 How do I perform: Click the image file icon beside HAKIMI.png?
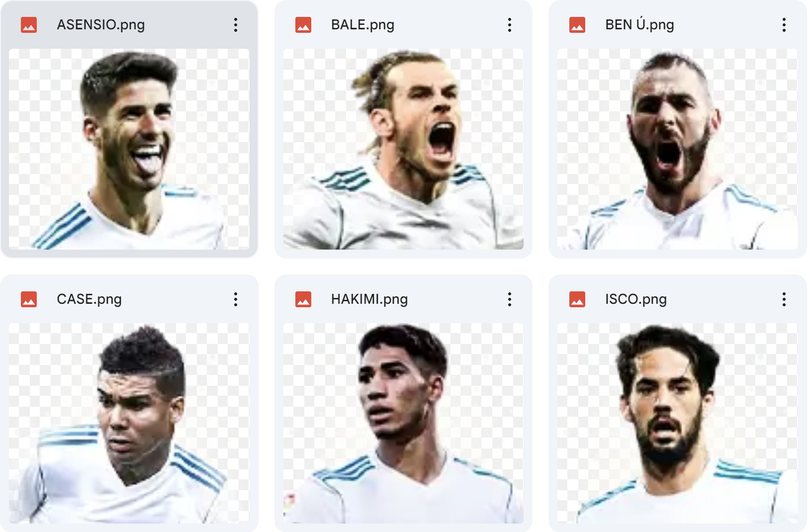tap(303, 299)
